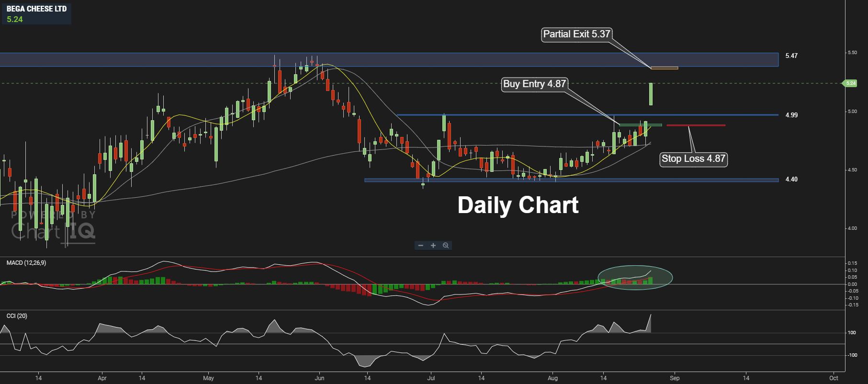
Task: Click the CCI (20) indicator label
Action: pos(17,316)
